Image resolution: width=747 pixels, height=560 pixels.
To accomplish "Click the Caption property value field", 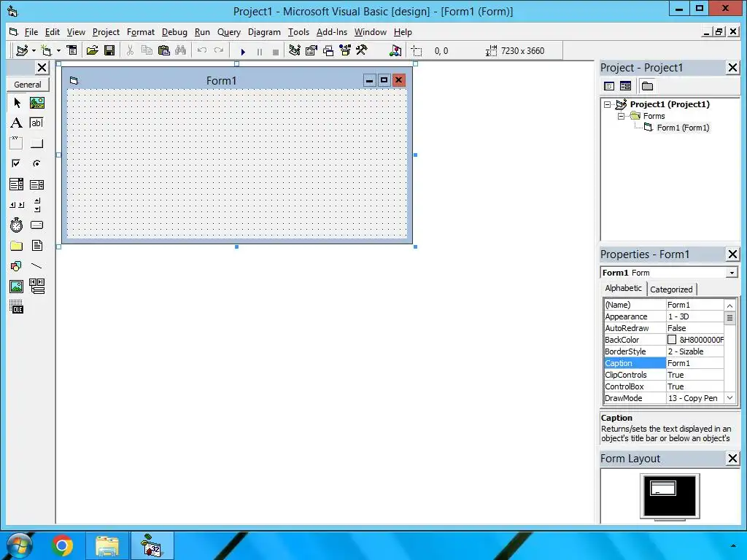I will (x=694, y=363).
